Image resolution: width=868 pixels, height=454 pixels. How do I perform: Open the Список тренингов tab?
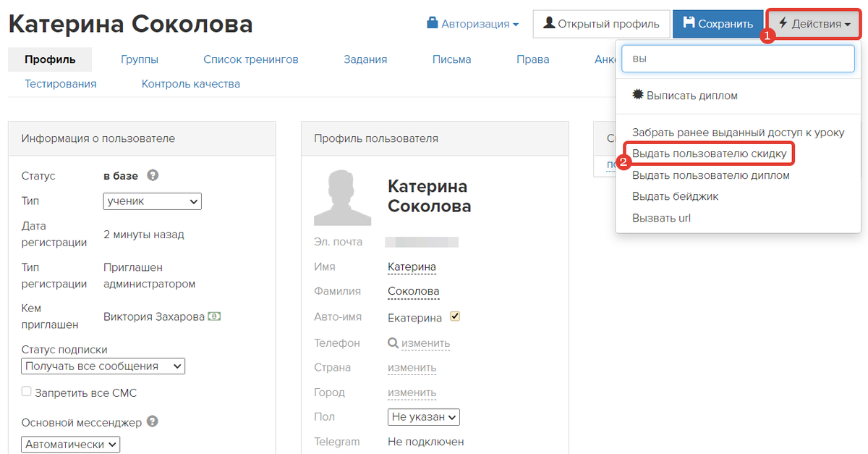coord(251,59)
